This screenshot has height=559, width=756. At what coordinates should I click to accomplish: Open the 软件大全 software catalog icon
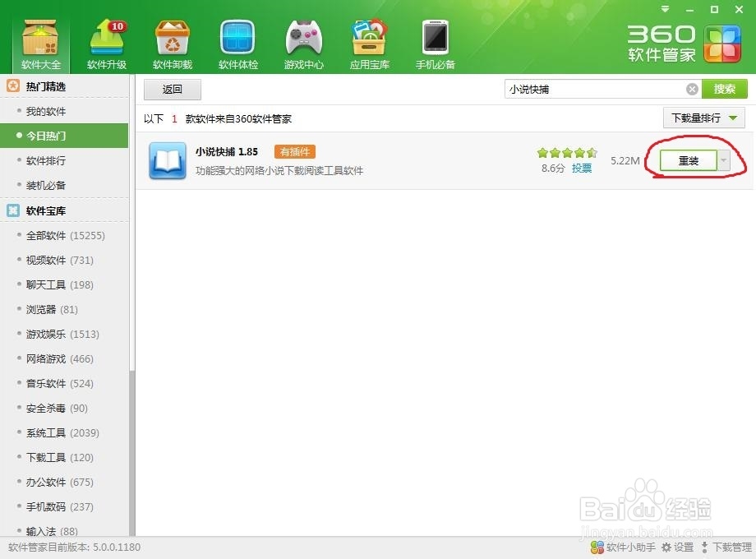click(40, 44)
